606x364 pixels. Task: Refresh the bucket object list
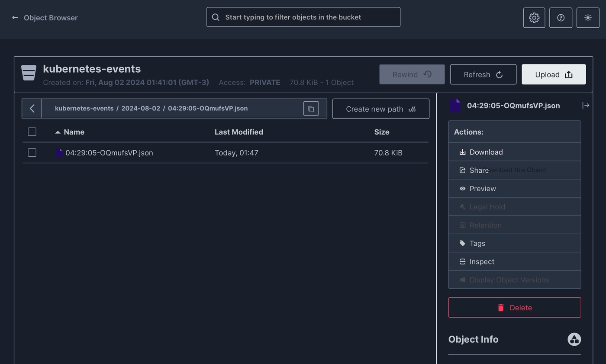click(x=483, y=74)
